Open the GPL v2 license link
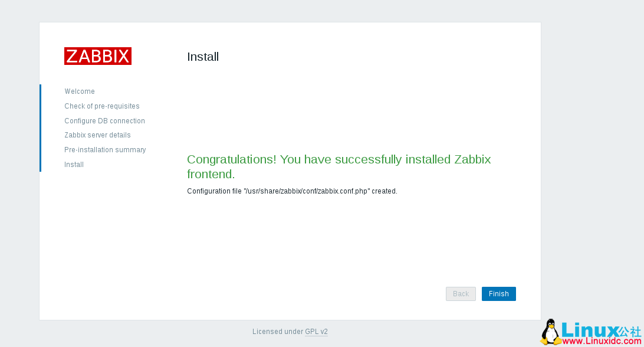This screenshot has height=347, width=644. coord(316,332)
